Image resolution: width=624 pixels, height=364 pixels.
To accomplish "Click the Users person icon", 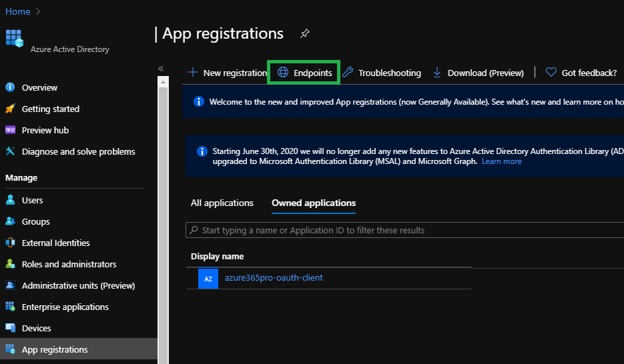I will click(x=11, y=200).
